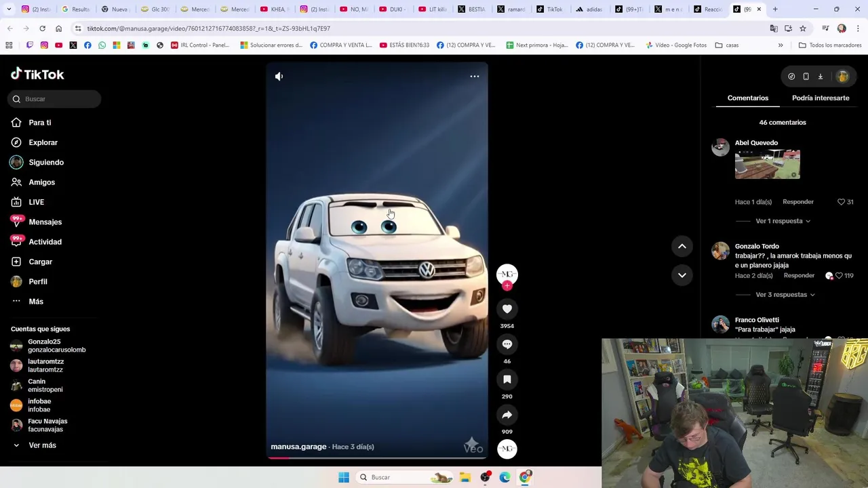Screen dimensions: 868x488
Task: Like Abel Quevedo's comment with 31 likes
Action: (x=841, y=202)
